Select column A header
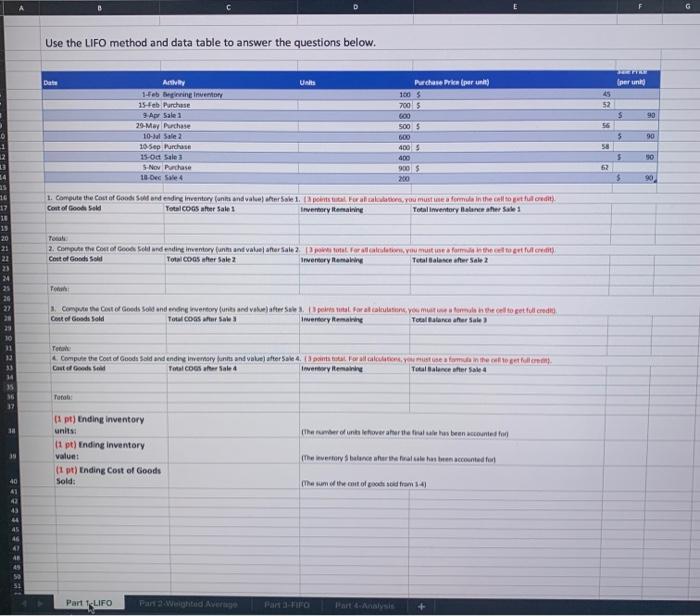The height and width of the screenshot is (616, 700). tap(21, 8)
